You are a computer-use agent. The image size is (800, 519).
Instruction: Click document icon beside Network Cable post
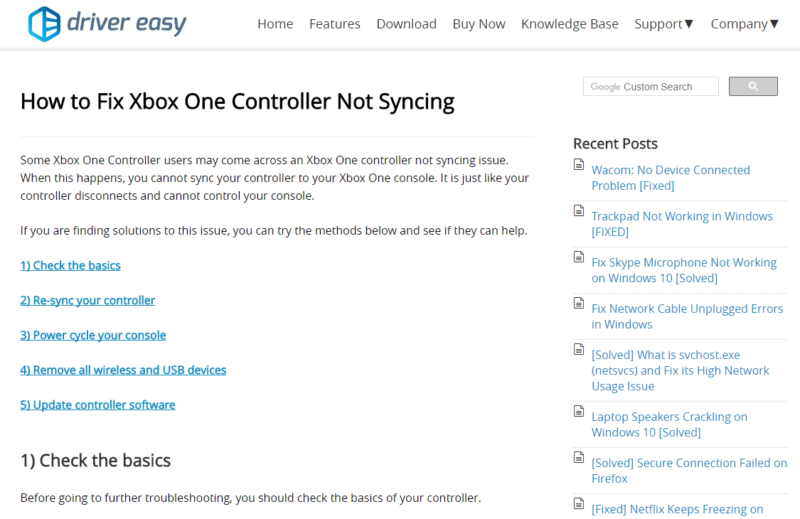tap(579, 303)
